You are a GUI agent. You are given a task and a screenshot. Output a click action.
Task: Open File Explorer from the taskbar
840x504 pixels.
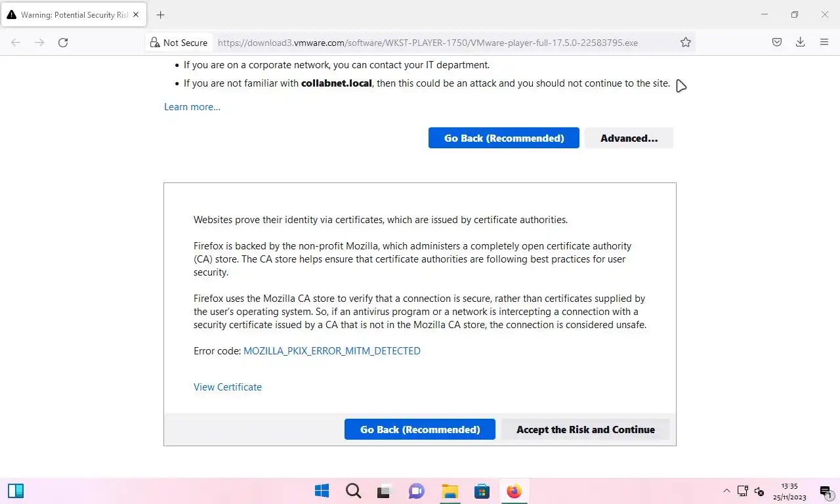(450, 491)
